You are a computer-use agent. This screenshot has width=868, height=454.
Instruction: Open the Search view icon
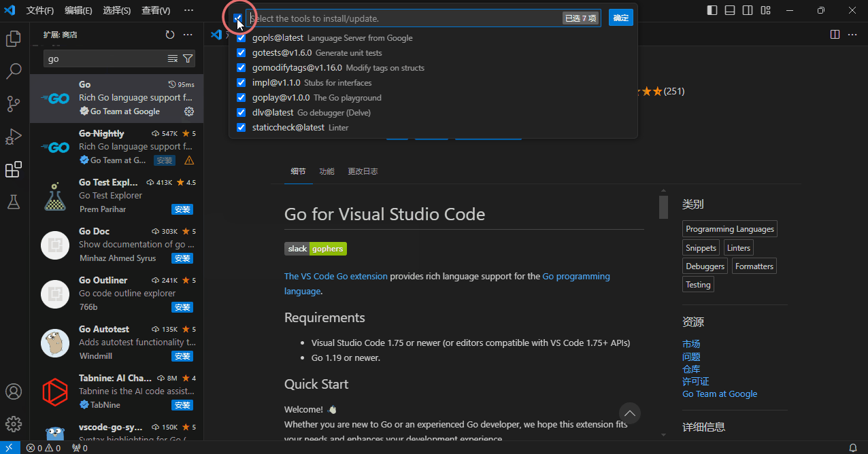[14, 71]
